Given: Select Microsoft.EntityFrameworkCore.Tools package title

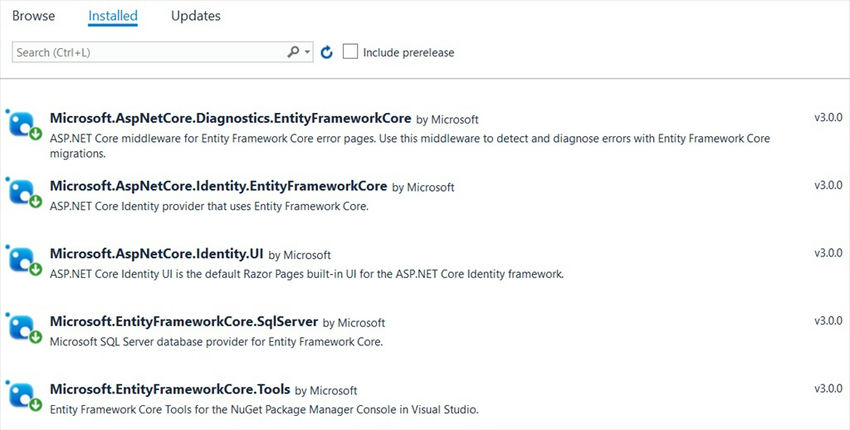Looking at the screenshot, I should click(170, 390).
